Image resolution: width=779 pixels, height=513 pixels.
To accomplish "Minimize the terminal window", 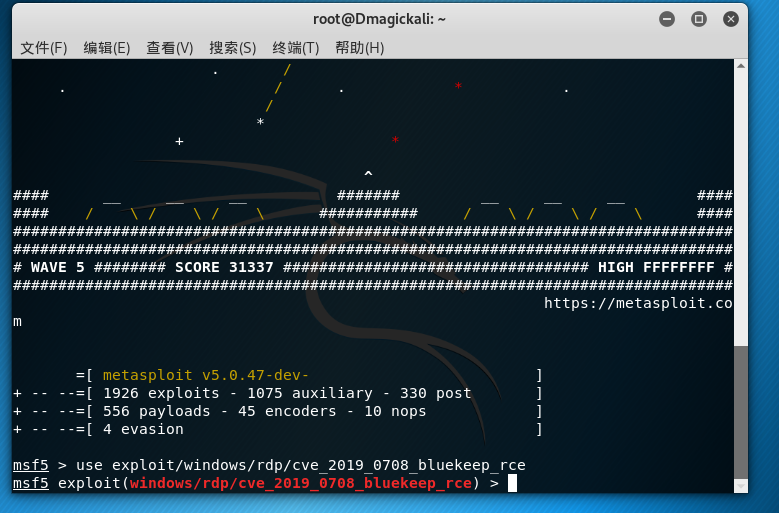I will (667, 19).
